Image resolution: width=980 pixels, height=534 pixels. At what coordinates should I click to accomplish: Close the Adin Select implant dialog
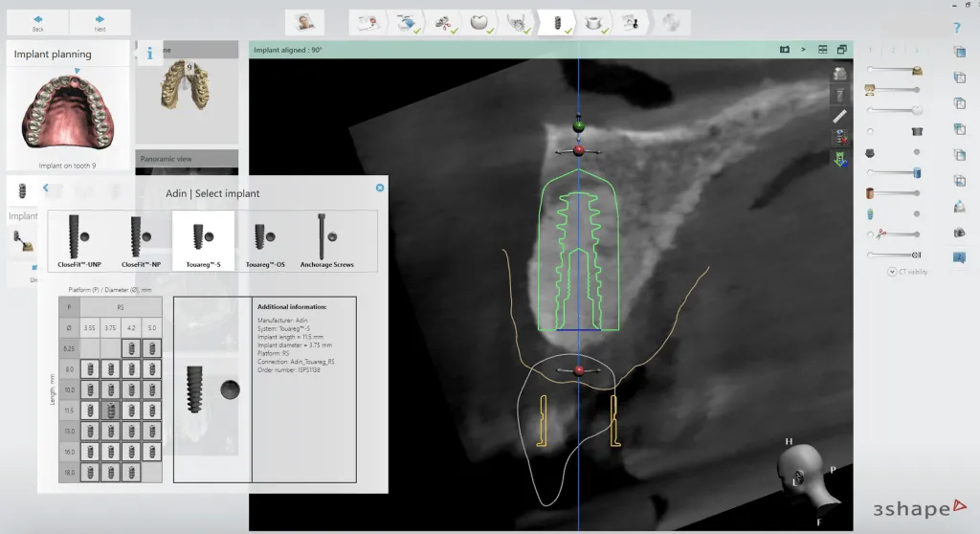(x=379, y=188)
